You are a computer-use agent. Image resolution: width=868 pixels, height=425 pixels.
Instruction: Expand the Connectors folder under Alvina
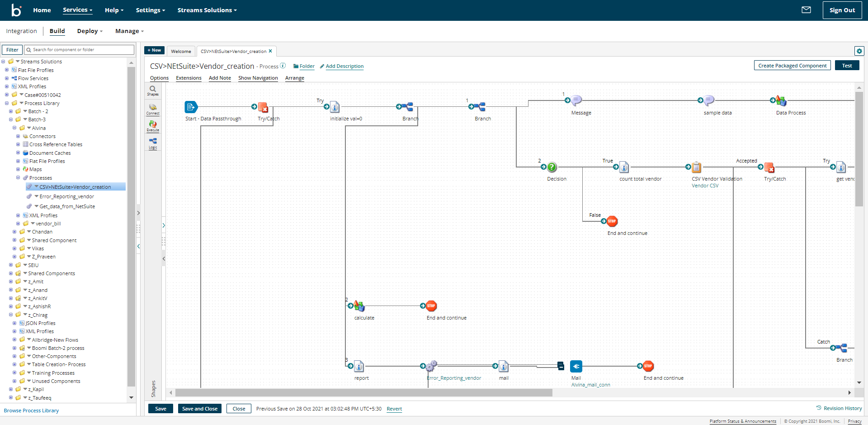pyautogui.click(x=18, y=136)
